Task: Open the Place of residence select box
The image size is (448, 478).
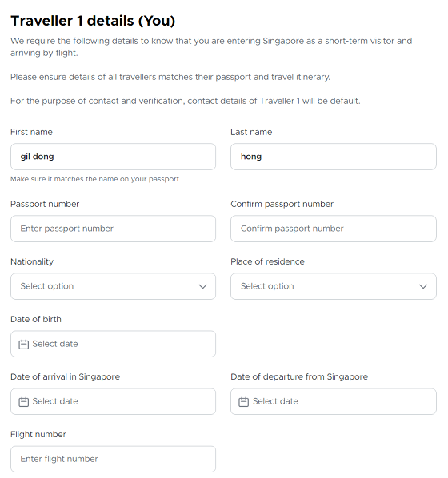Action: (334, 286)
